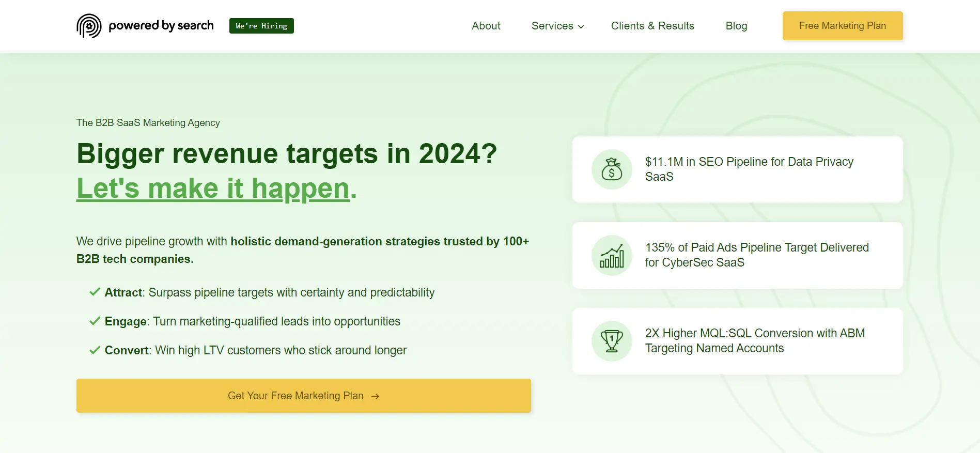Go to the Clients & Results page
This screenshot has width=980, height=453.
coord(652,26)
